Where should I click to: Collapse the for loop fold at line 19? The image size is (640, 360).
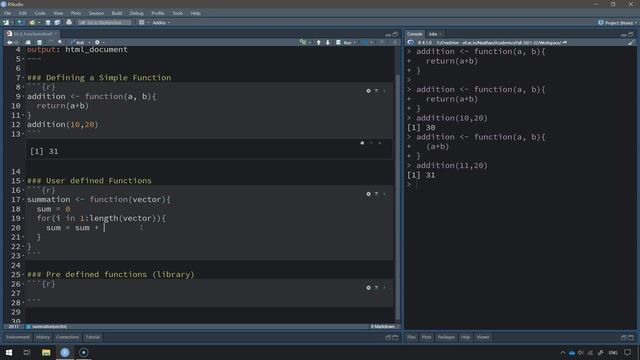pyautogui.click(x=23, y=218)
